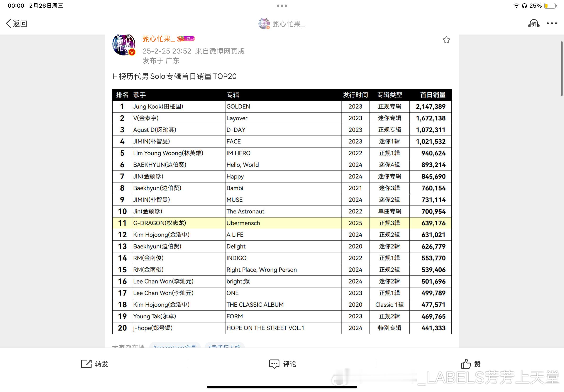This screenshot has width=564, height=392.
Task: Tap the row Young Tak(永卓)
Action: [x=282, y=316]
